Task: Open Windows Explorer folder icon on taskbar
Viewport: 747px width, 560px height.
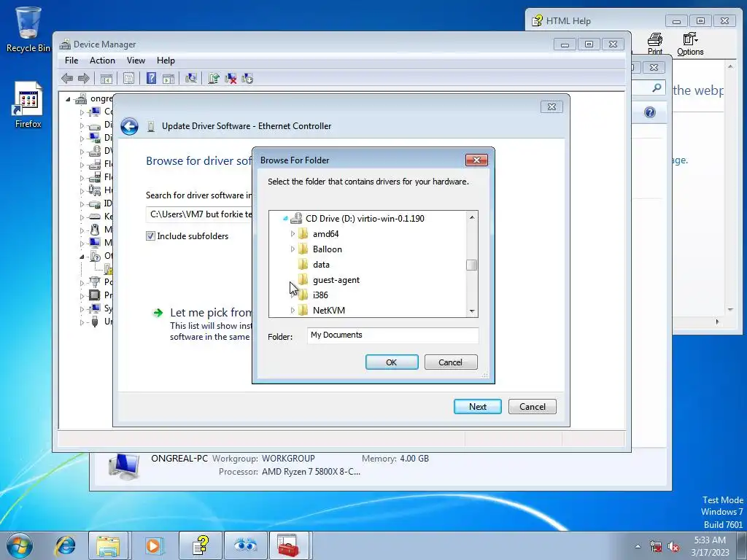Action: pos(108,545)
